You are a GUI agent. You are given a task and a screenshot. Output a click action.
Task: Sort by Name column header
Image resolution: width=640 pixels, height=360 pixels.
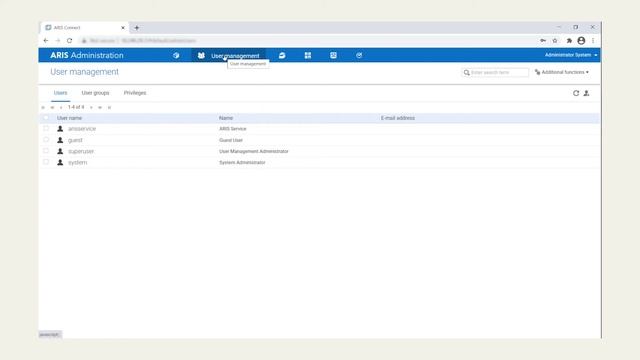(226, 118)
